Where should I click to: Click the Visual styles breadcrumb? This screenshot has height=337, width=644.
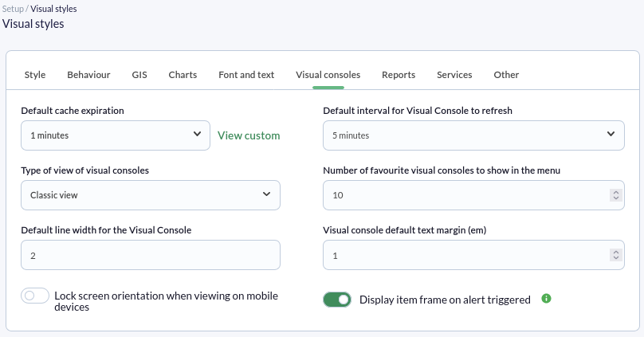53,9
